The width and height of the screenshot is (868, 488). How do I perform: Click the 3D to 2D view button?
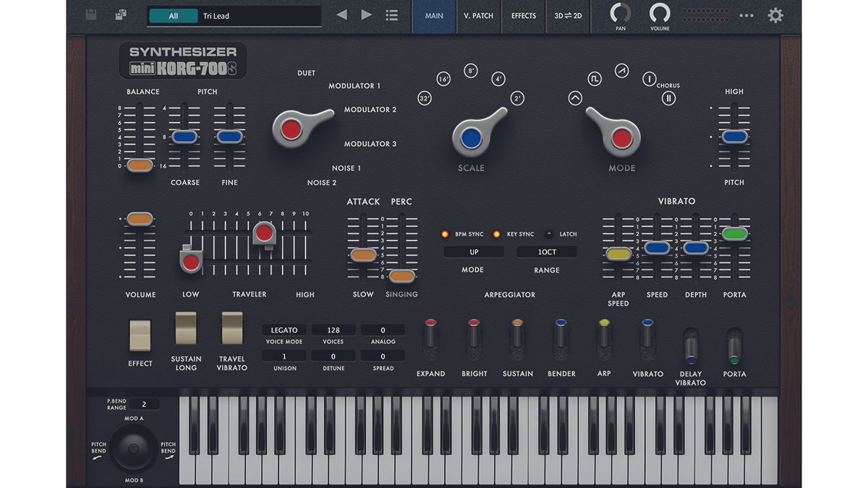[567, 16]
